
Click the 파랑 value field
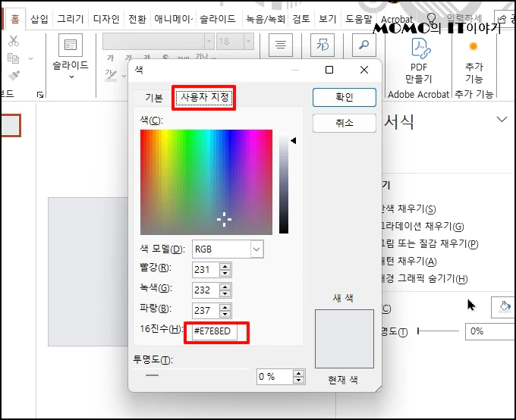click(x=206, y=311)
